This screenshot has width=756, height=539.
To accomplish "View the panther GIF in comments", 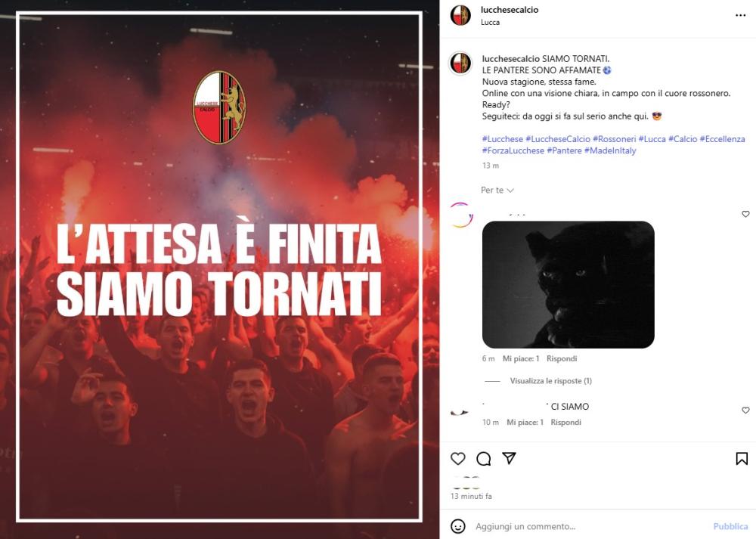I will click(568, 284).
